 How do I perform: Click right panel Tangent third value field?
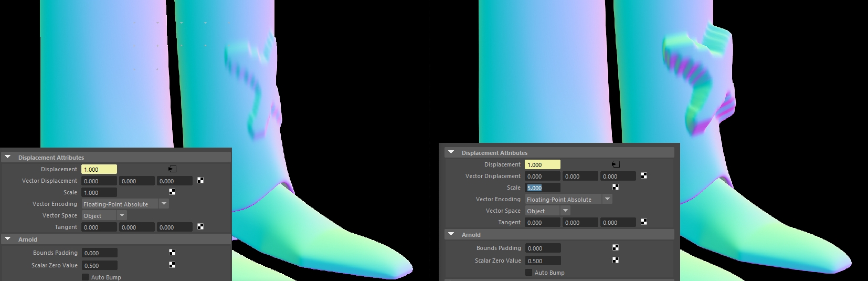pos(618,222)
